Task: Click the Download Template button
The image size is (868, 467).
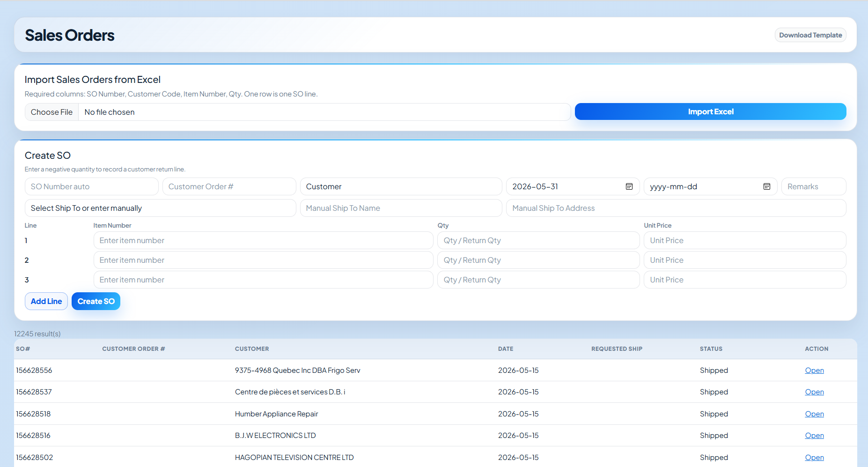Action: click(x=810, y=35)
